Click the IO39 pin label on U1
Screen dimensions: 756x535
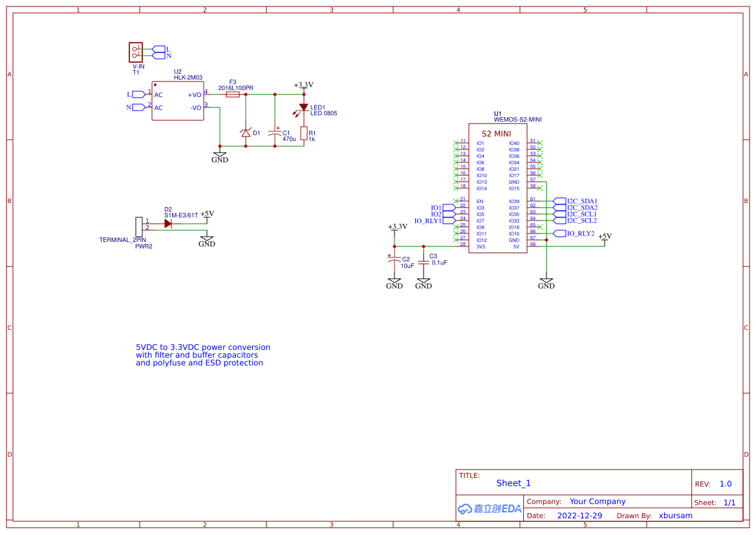tap(514, 202)
